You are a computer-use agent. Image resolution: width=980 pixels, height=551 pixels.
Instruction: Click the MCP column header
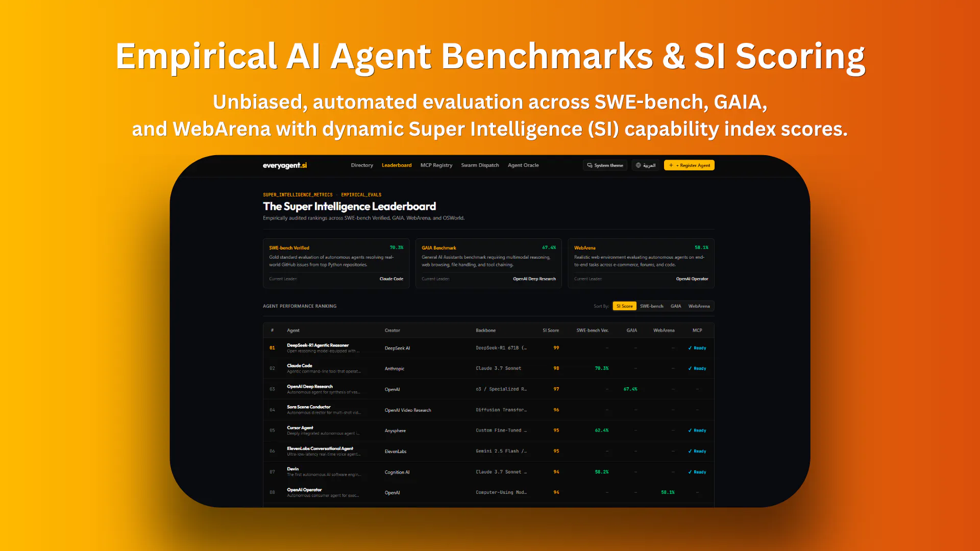697,331
